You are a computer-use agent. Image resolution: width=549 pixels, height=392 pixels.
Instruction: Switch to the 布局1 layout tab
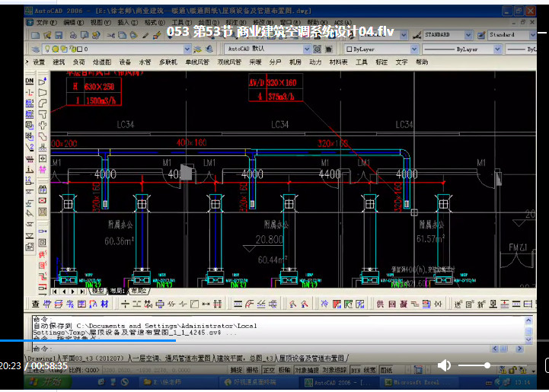(117, 291)
